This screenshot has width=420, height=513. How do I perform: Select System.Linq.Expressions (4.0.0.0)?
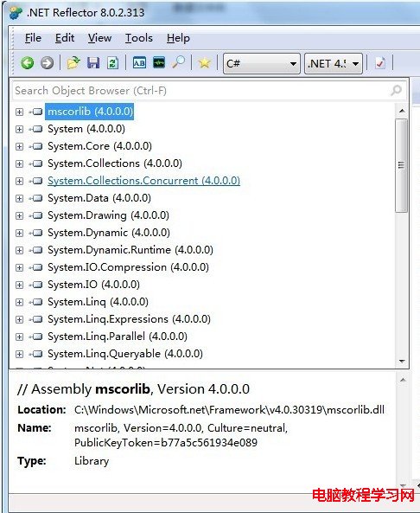tap(129, 319)
